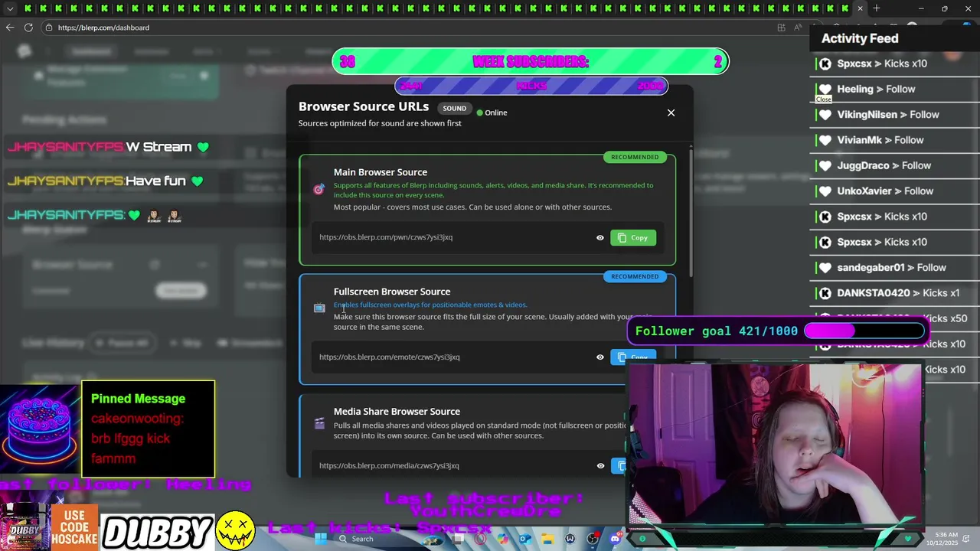Click the Follower goal progress bar

pos(864,331)
